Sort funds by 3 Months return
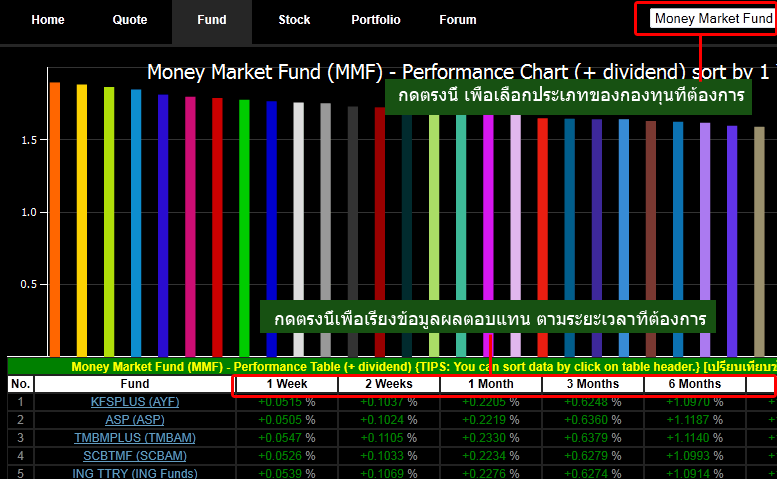The width and height of the screenshot is (777, 479). point(592,384)
